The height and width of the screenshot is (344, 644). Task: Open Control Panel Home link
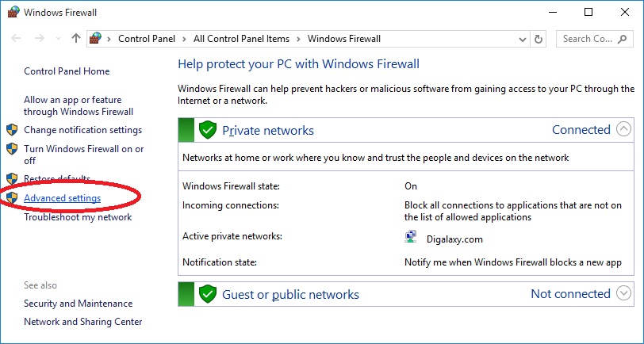click(x=67, y=71)
